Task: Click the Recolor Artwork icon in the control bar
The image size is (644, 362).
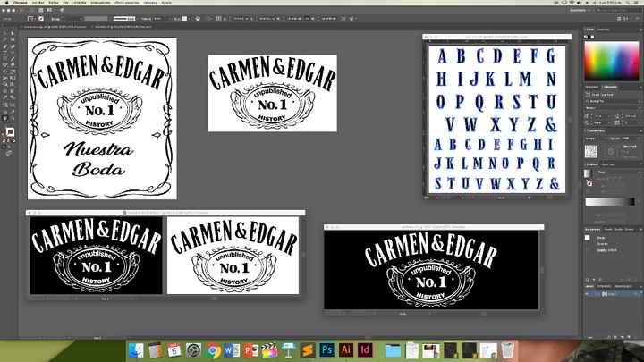Action: click(x=198, y=19)
